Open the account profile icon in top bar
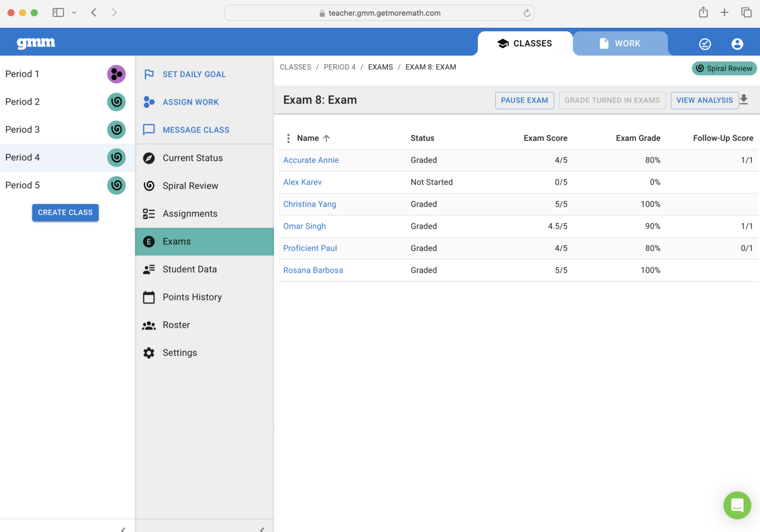The height and width of the screenshot is (532, 760). coord(737,44)
